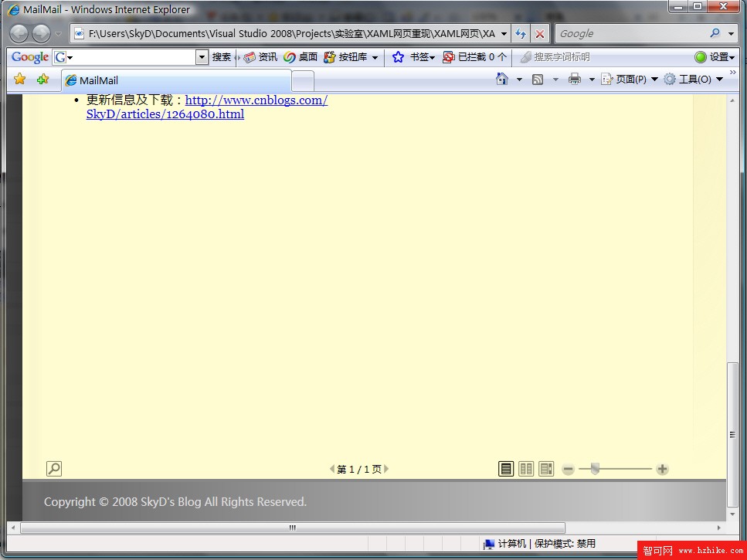The image size is (747, 560).
Task: Click the Favorites Center star icon
Action: 20,79
